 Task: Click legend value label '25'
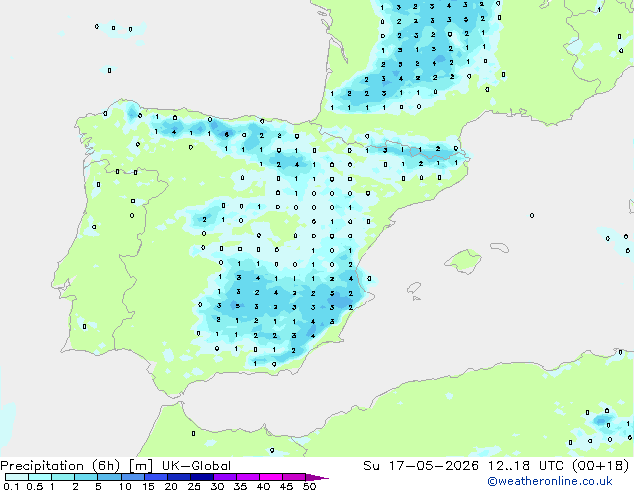(x=194, y=486)
